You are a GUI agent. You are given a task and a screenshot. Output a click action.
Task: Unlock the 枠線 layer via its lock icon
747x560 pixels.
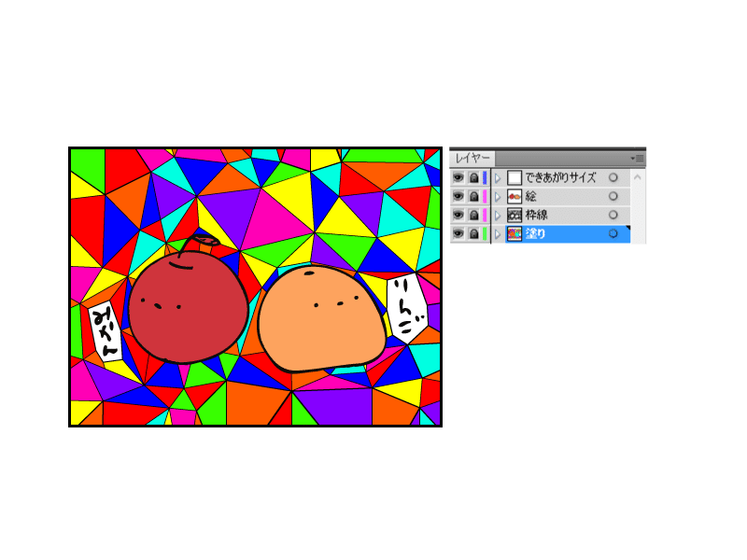pyautogui.click(x=473, y=215)
